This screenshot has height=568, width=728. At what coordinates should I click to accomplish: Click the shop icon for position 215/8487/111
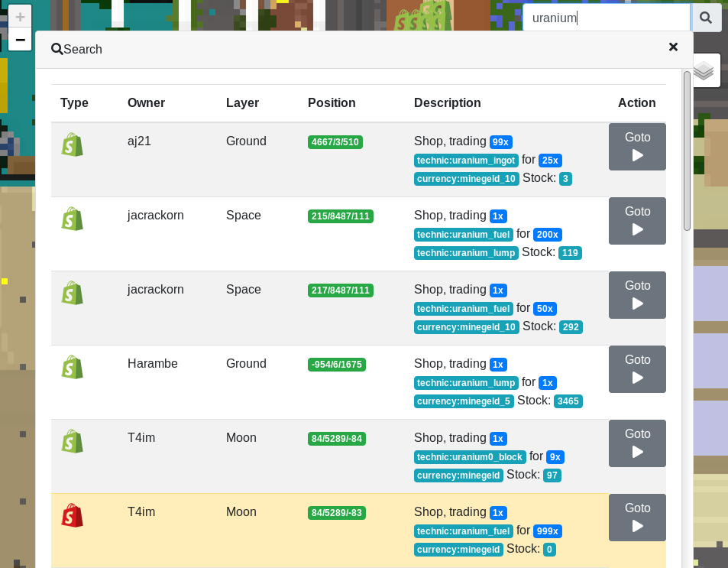(72, 219)
